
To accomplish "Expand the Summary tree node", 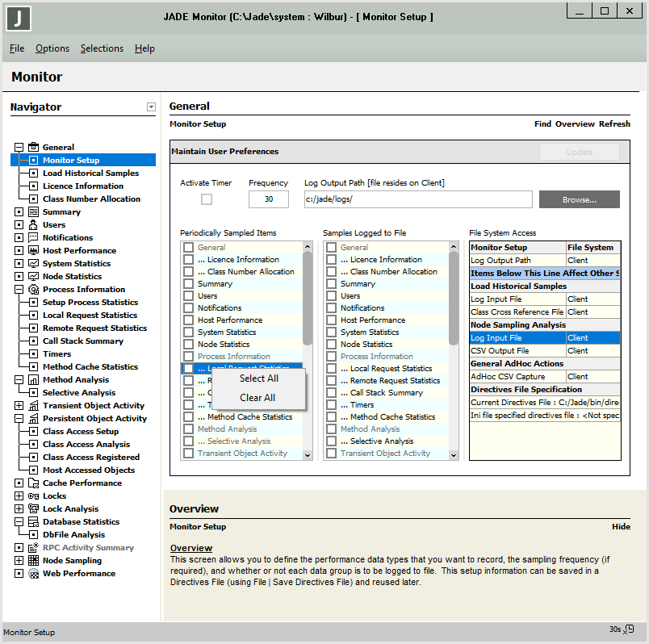I will coord(19,211).
